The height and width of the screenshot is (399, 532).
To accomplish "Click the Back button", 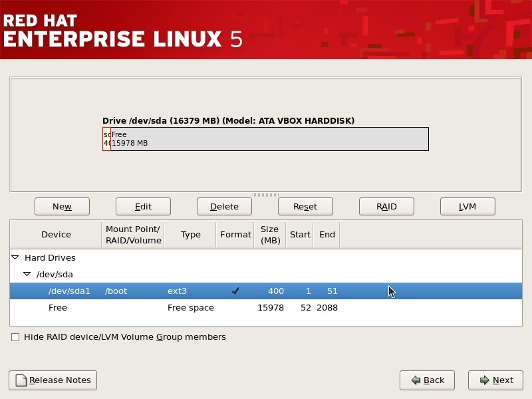I will click(x=427, y=380).
